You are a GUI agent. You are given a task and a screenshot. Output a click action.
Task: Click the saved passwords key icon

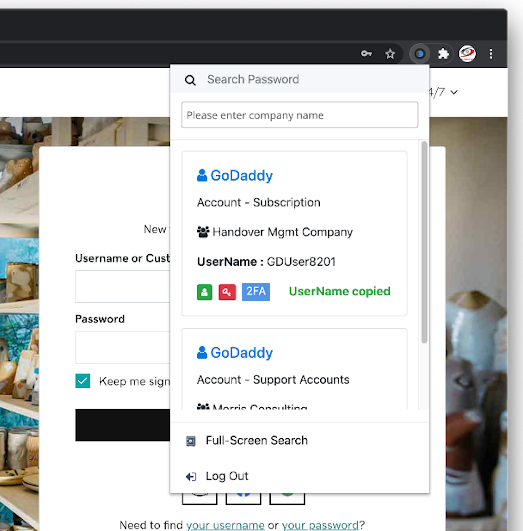[366, 54]
